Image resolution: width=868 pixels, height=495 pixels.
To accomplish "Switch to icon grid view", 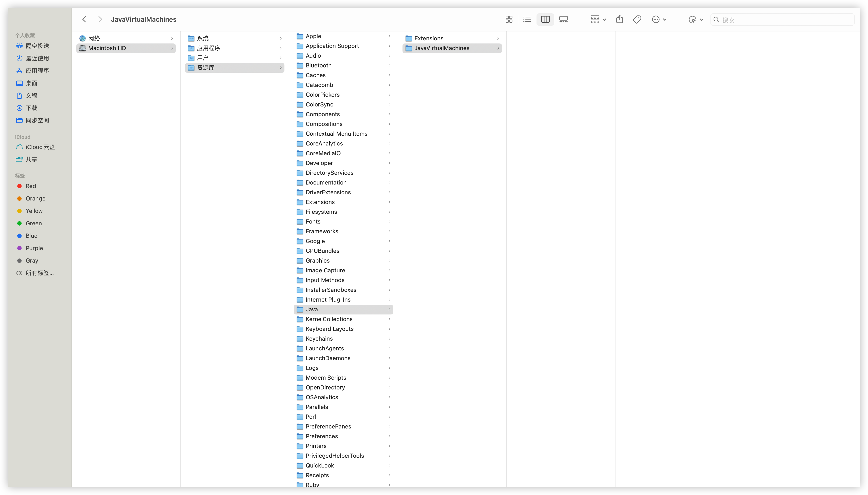I will point(509,19).
